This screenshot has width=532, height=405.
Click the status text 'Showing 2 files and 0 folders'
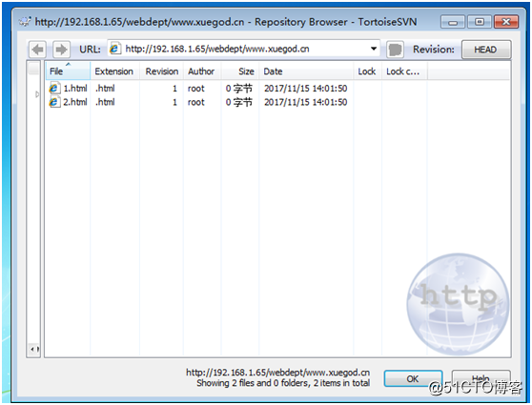pyautogui.click(x=253, y=383)
